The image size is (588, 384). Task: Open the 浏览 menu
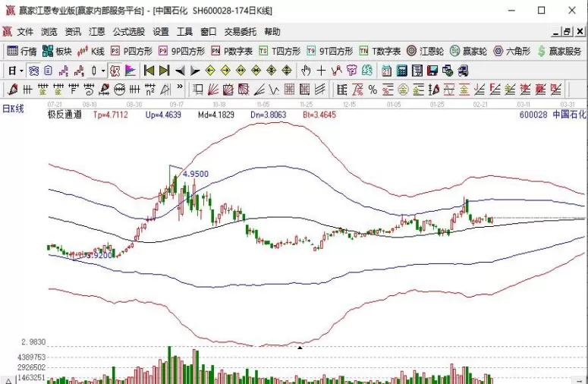[x=49, y=32]
